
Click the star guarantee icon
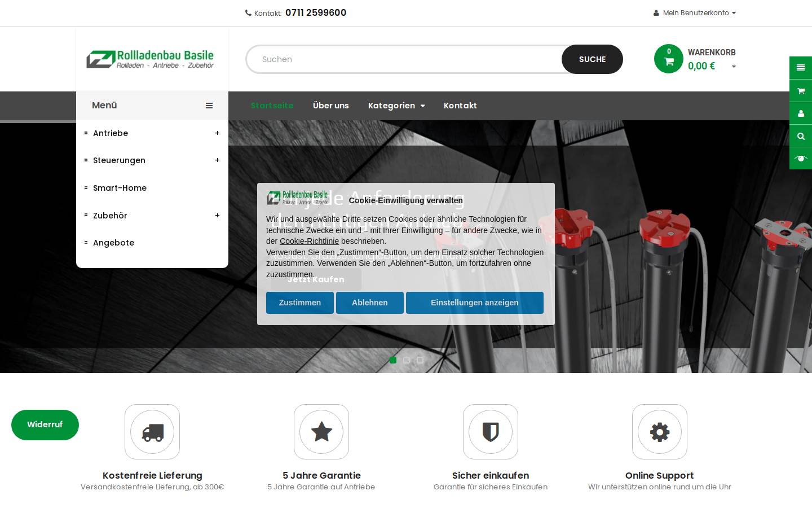coord(321,432)
